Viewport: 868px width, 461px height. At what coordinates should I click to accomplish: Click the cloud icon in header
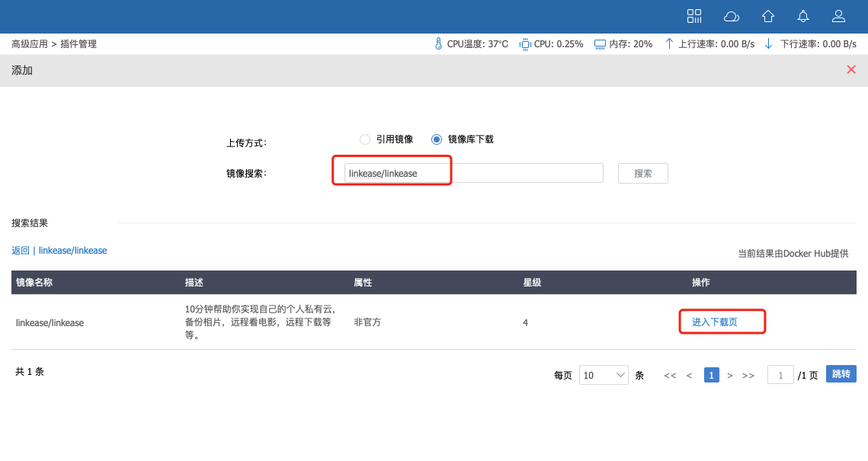(x=731, y=16)
